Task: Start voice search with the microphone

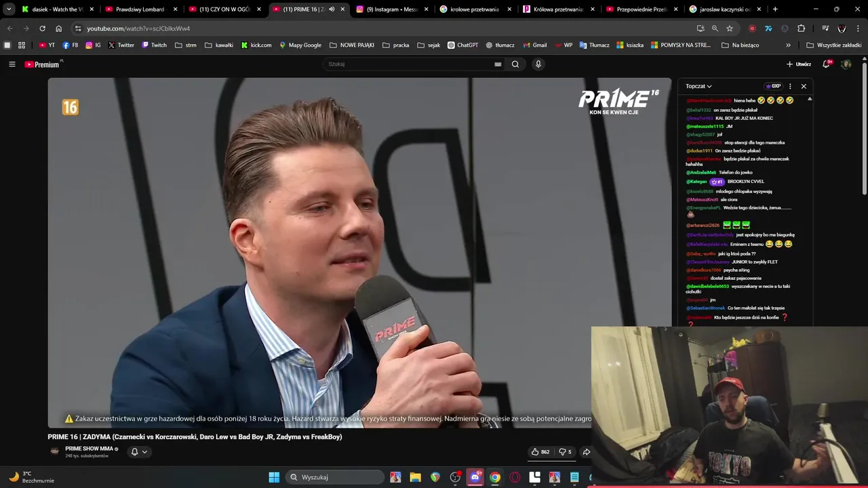Action: pos(538,64)
